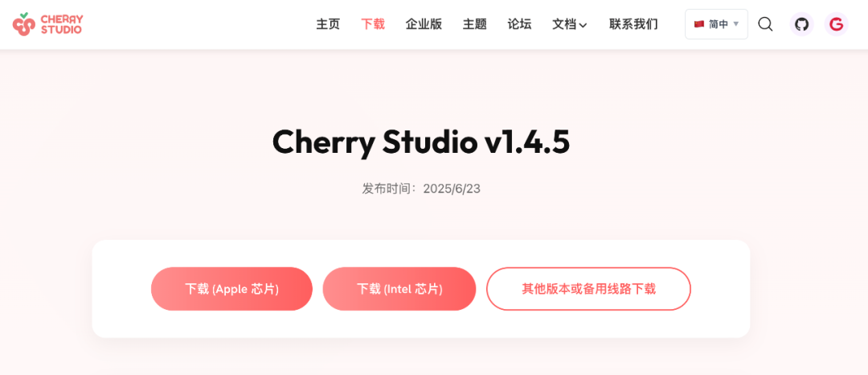Select the 下载 nav item
868x375 pixels.
(373, 24)
